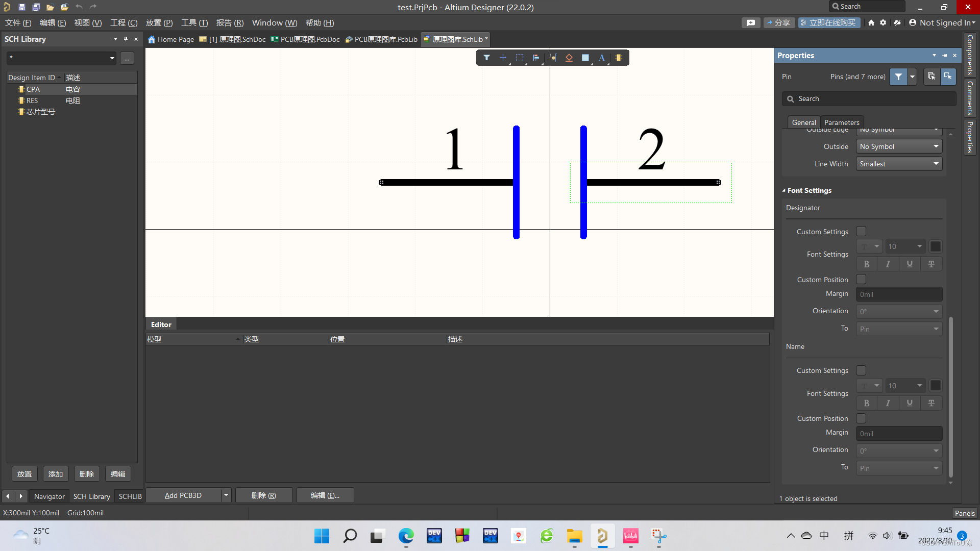Screen dimensions: 980x551
Task: Enable Designator Custom Settings checkbox
Action: click(x=861, y=232)
